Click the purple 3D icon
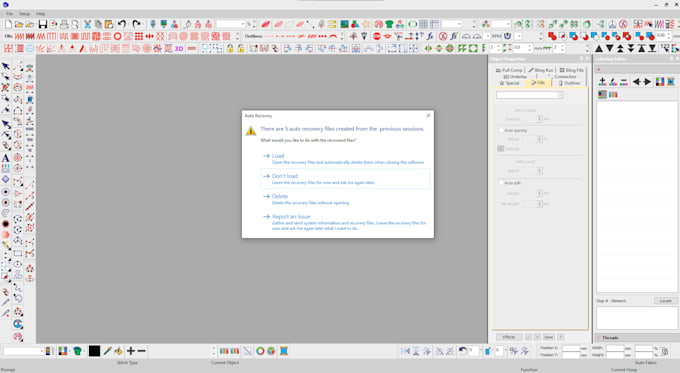This screenshot has height=373, width=680. [179, 49]
